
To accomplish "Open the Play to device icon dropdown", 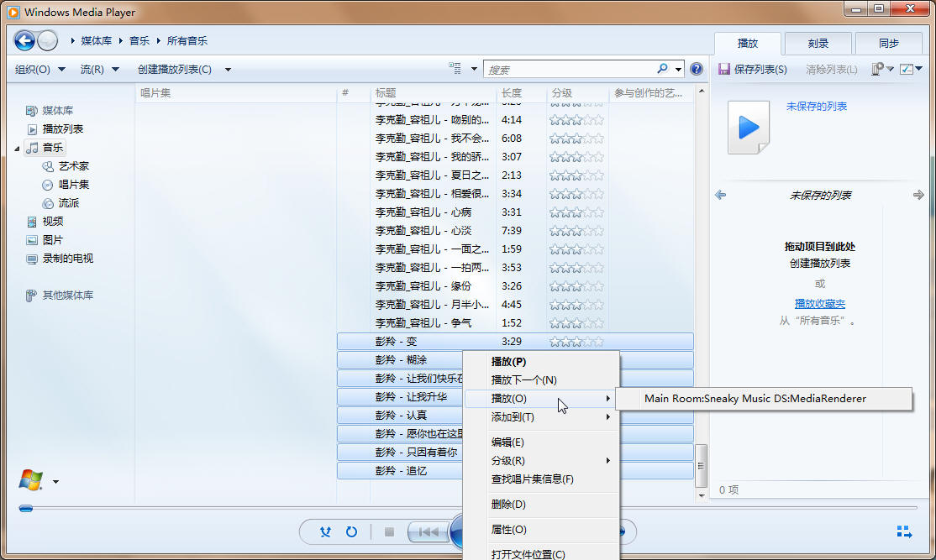I will tap(881, 69).
